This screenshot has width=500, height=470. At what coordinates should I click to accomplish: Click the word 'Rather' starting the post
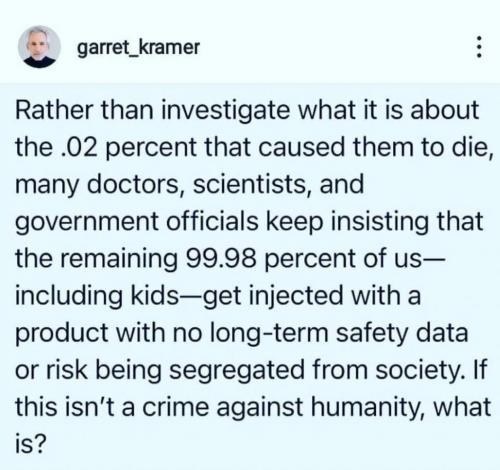54,110
